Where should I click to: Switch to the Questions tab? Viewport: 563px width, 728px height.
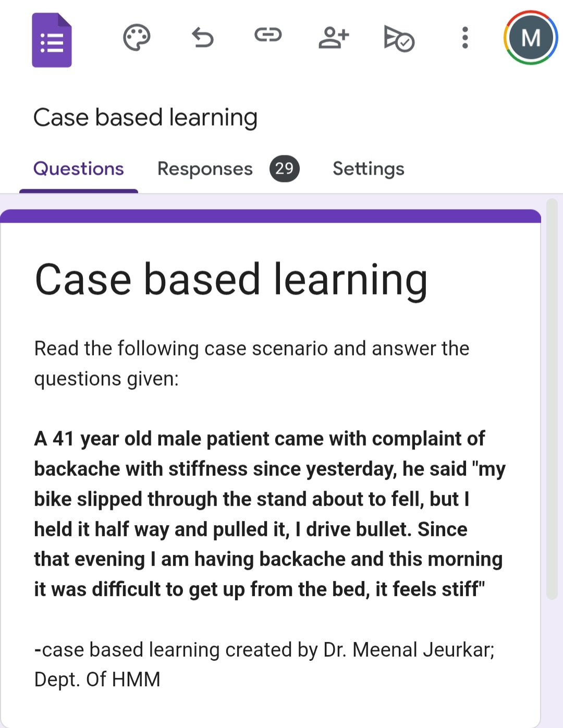(x=79, y=169)
